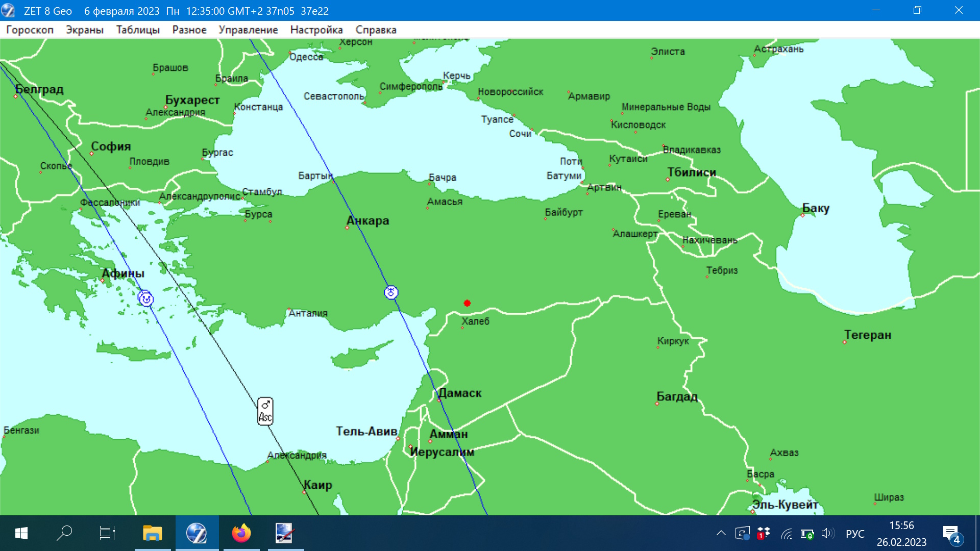Click the ZET app icon in title bar
The image size is (980, 551).
8,11
